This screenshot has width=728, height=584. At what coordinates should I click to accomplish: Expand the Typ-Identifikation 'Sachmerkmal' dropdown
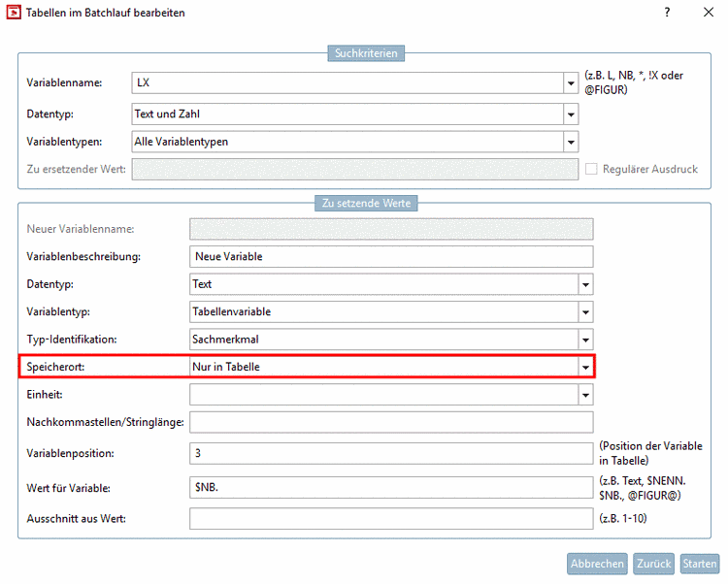[x=585, y=340]
